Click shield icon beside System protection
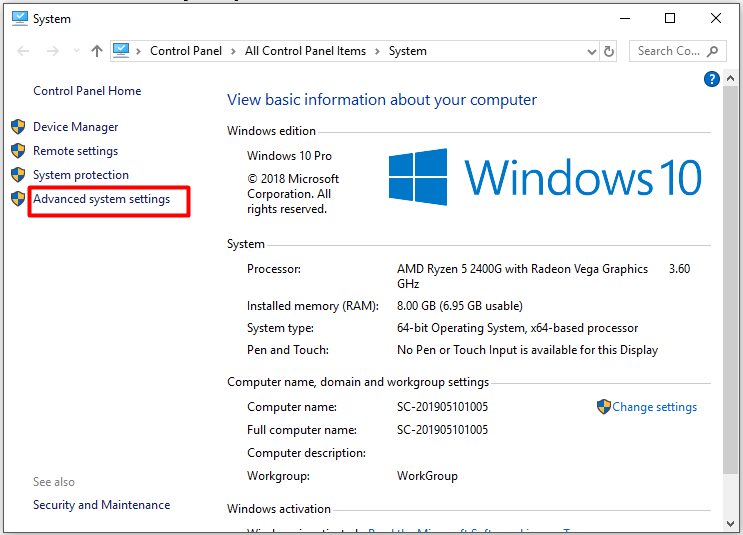Image resolution: width=743 pixels, height=535 pixels. (x=18, y=174)
